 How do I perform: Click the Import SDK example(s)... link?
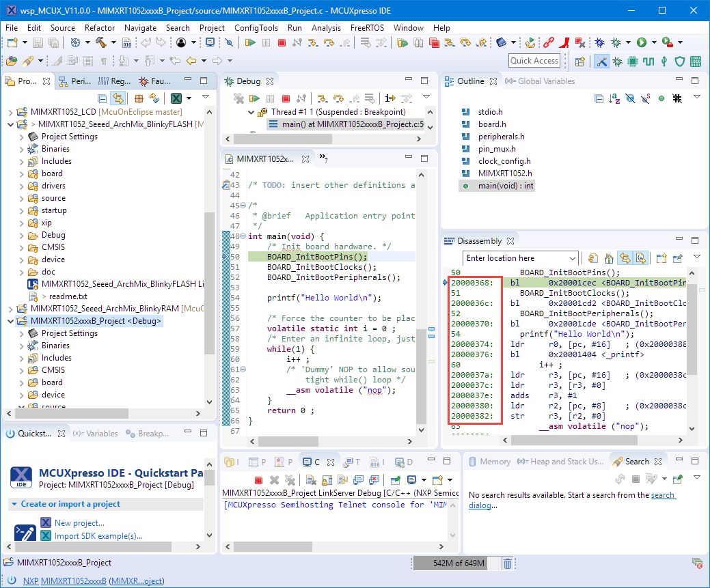tap(98, 535)
